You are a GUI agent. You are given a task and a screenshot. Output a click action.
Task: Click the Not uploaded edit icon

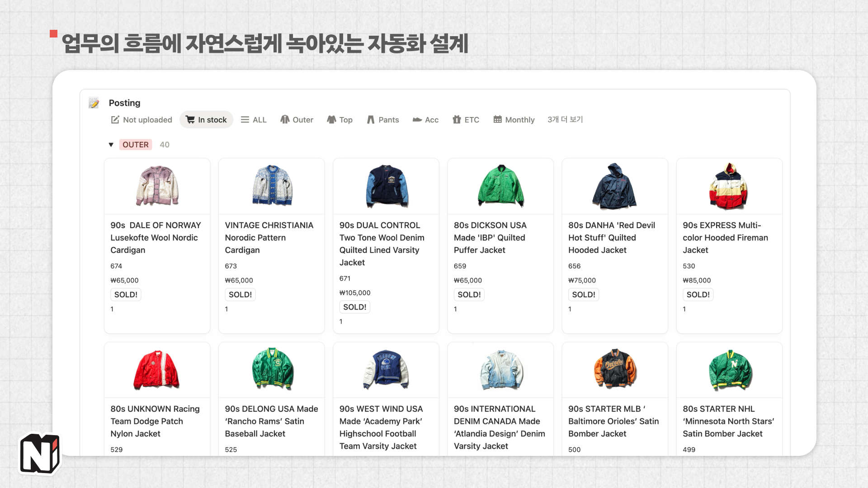(115, 120)
